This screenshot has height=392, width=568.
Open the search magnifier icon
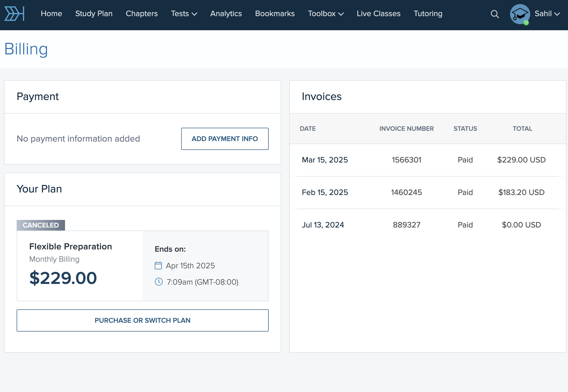tap(495, 14)
